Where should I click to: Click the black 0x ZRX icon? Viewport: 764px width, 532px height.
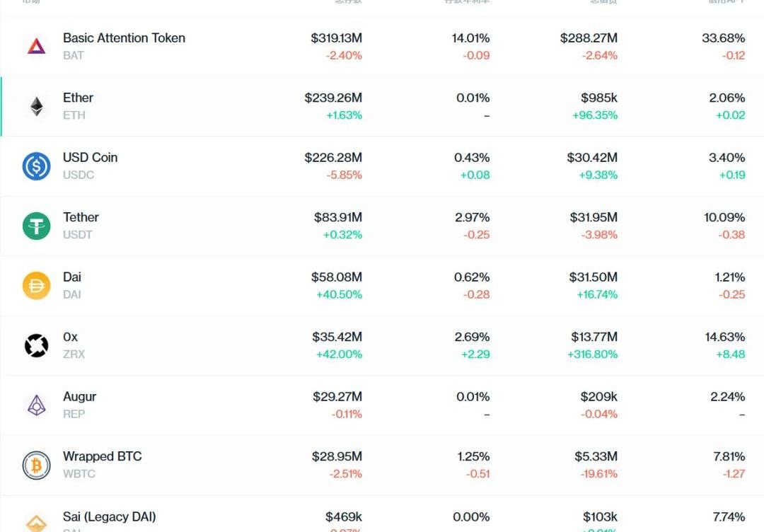(x=36, y=346)
